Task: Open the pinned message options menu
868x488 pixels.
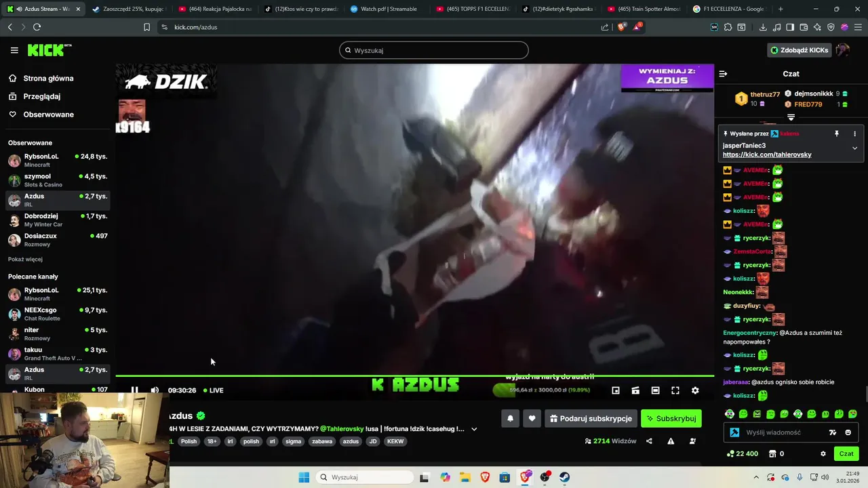Action: 854,134
